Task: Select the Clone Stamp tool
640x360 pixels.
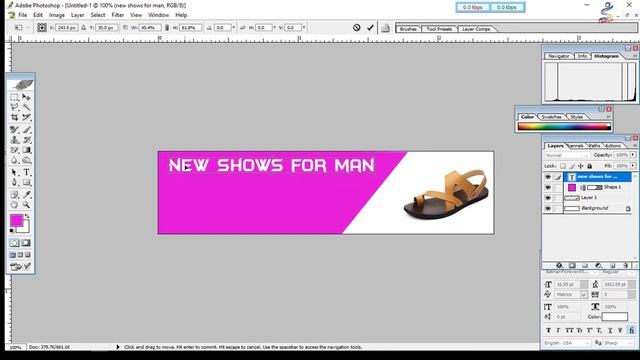Action: tap(14, 140)
